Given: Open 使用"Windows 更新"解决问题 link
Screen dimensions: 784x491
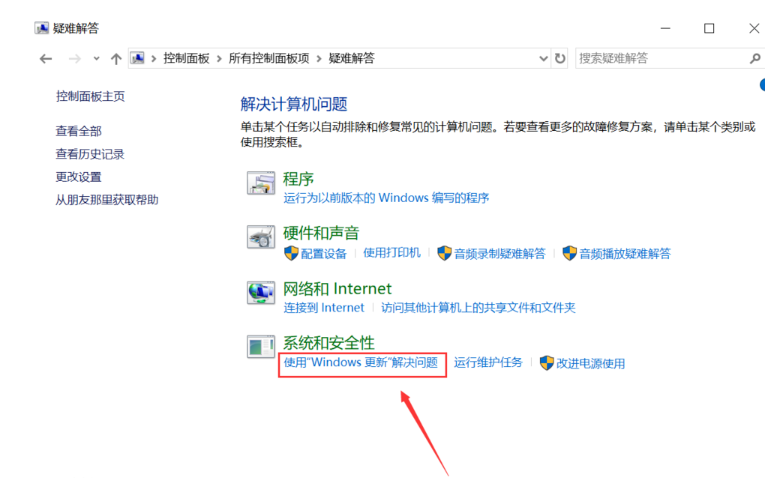Looking at the screenshot, I should coord(360,363).
